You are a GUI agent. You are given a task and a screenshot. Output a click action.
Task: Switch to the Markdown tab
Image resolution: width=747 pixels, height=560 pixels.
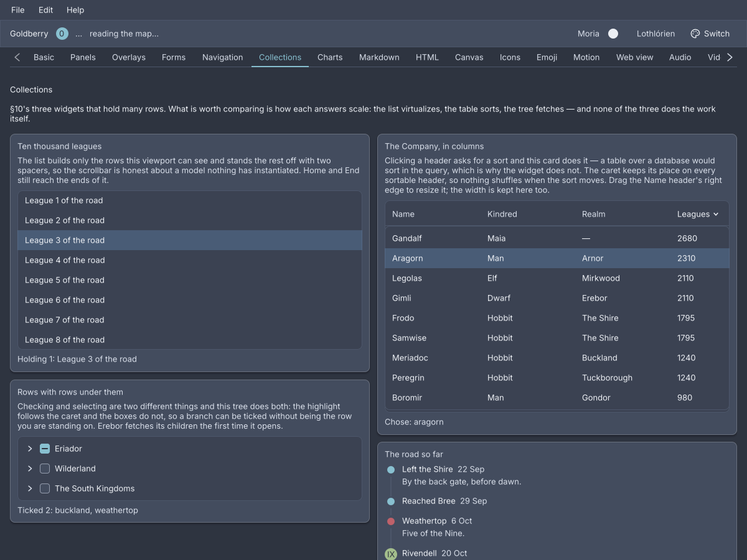pyautogui.click(x=379, y=57)
